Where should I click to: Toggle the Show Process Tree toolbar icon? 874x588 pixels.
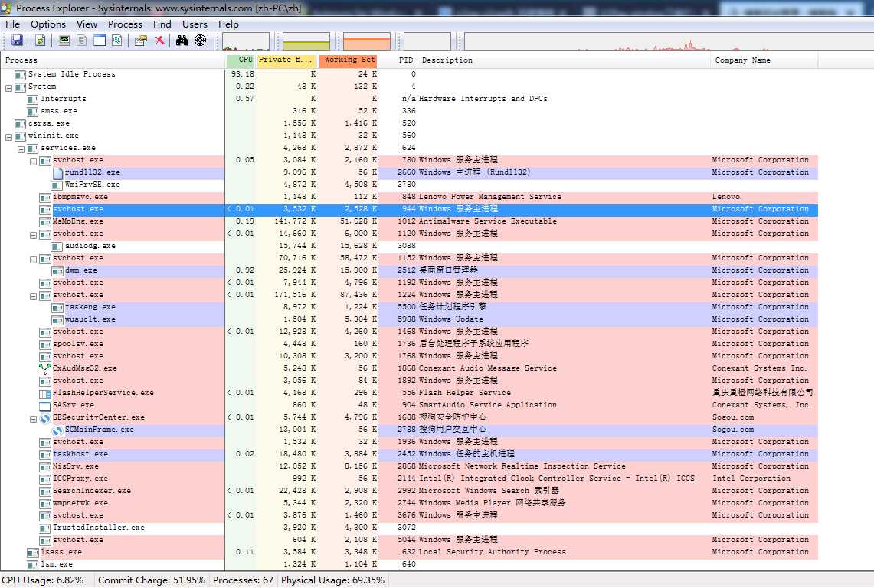(x=82, y=41)
